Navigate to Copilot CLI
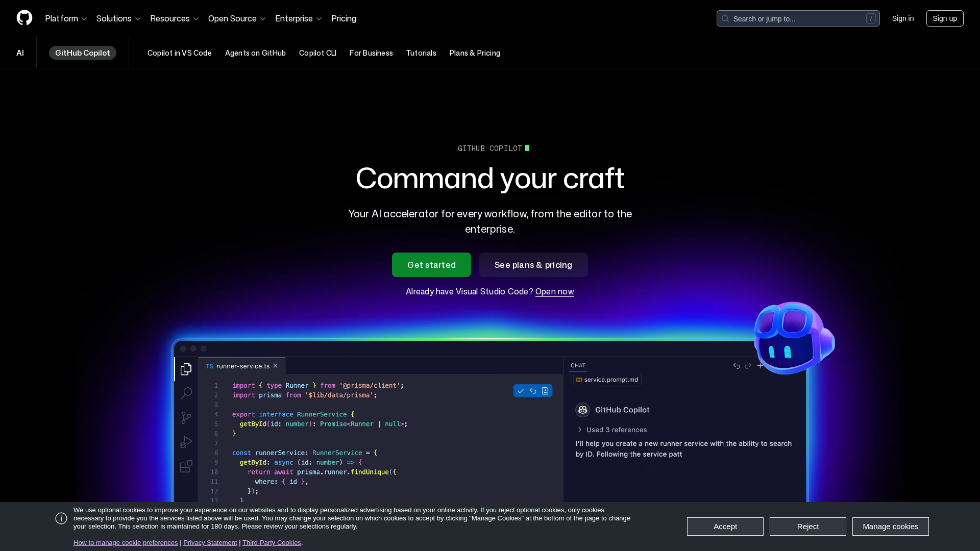 (317, 53)
